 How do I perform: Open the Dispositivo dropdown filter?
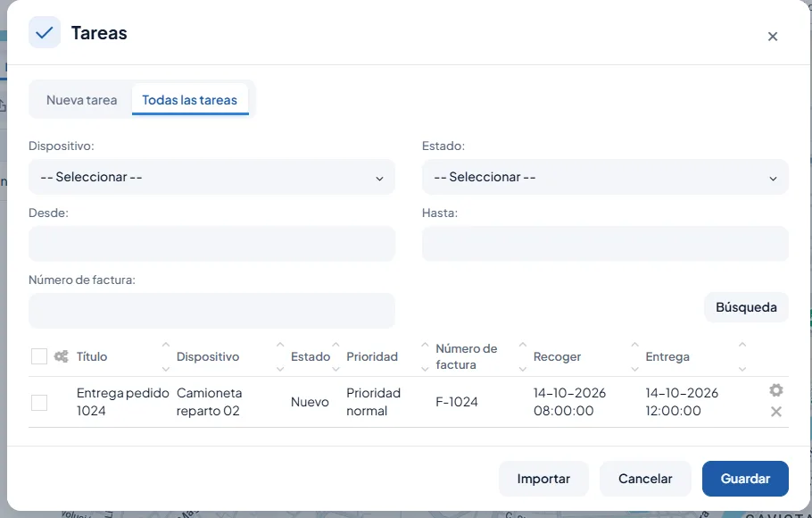click(x=211, y=177)
